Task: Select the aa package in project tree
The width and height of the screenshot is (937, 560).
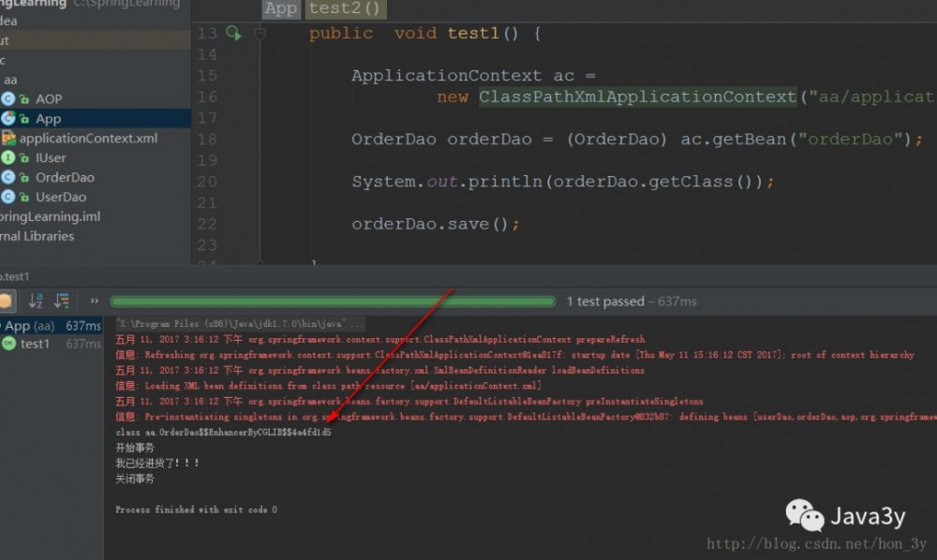Action: (x=10, y=80)
